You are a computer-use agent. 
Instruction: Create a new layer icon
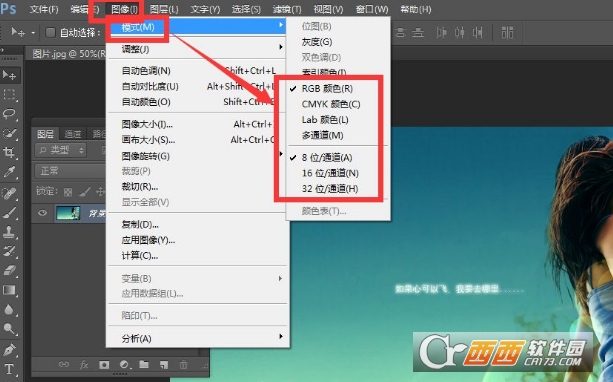pos(164,364)
